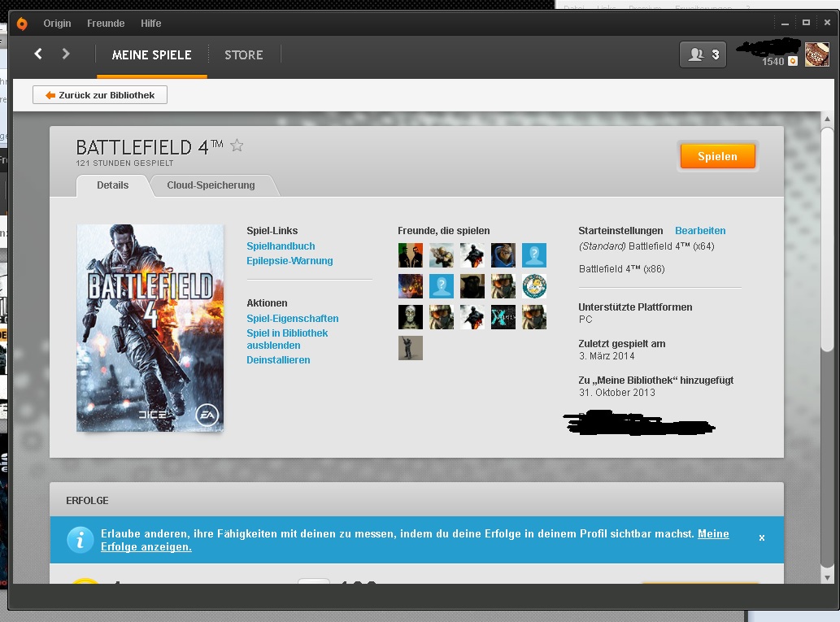Image resolution: width=840 pixels, height=622 pixels.
Task: Open the Origin menu
Action: point(57,24)
